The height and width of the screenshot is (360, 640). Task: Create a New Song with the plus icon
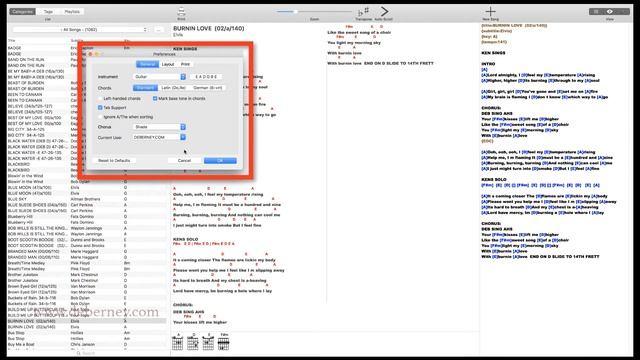(x=491, y=11)
